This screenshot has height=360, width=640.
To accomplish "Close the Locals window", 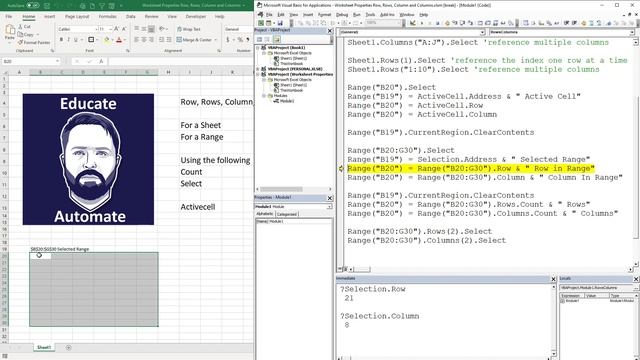I will [x=636, y=279].
